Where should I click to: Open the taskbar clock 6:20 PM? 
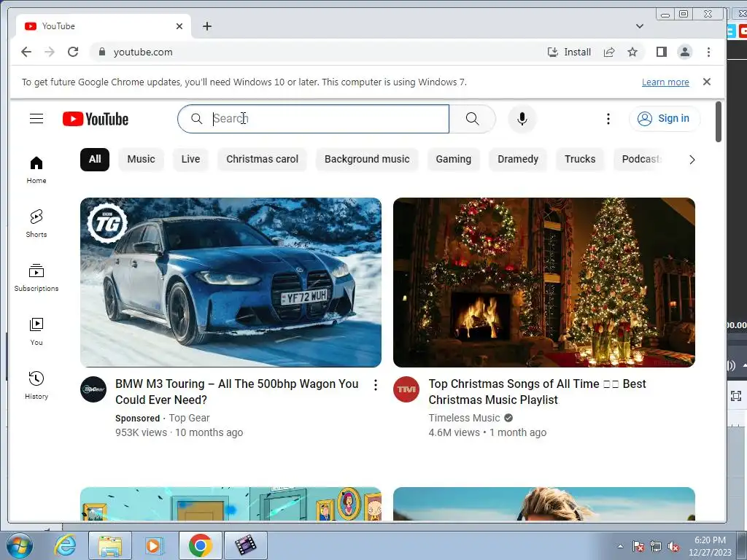pos(710,546)
